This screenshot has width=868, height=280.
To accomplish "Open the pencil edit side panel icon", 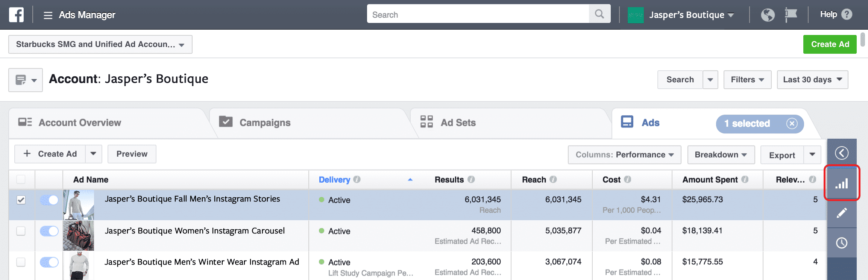I will click(x=842, y=213).
